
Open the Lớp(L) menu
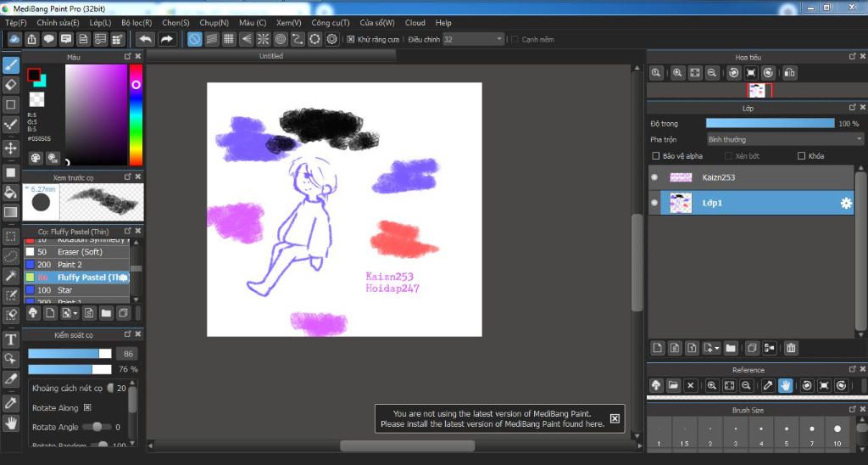(100, 23)
